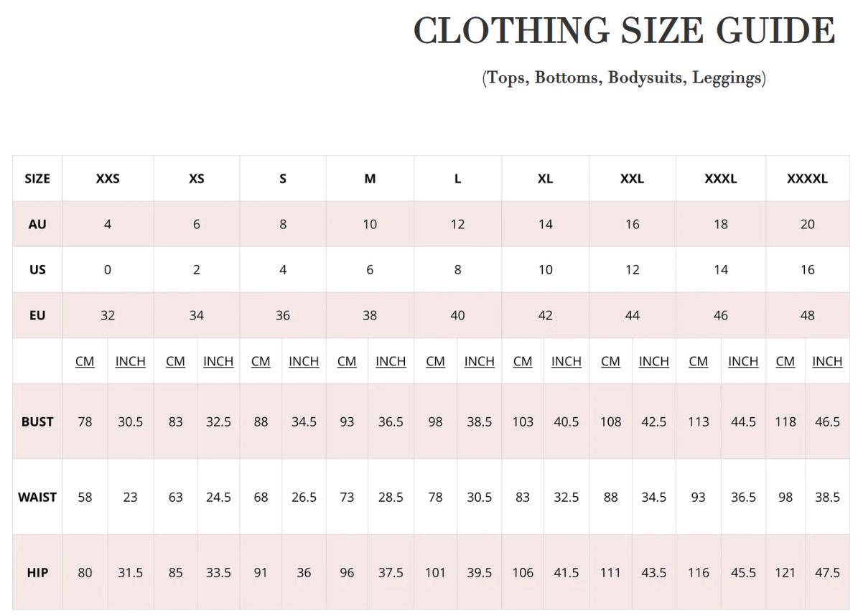Select the AU row header

pos(37,224)
